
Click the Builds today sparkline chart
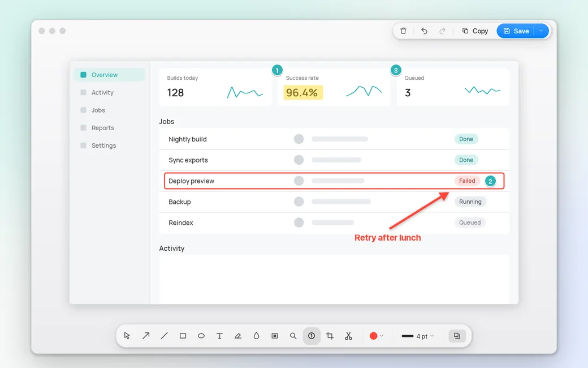(x=245, y=92)
